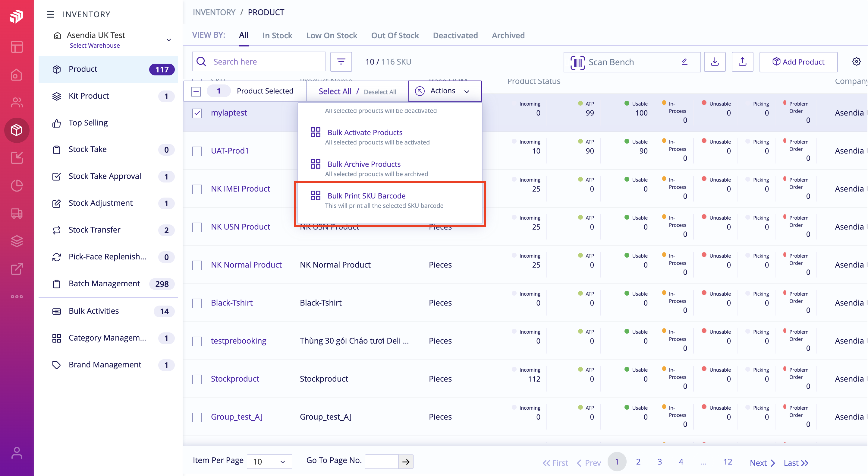The width and height of the screenshot is (868, 476).
Task: Switch to the Out Of Stock tab
Action: click(x=395, y=35)
